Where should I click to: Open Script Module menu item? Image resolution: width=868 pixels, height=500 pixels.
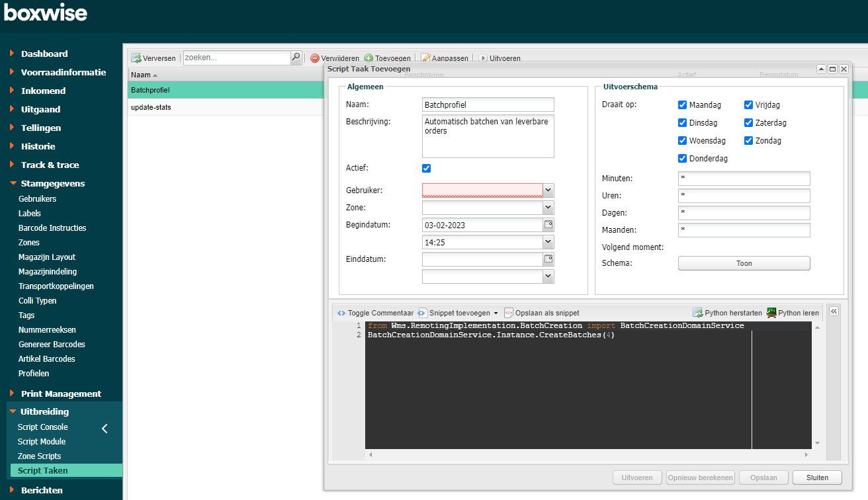tap(42, 442)
